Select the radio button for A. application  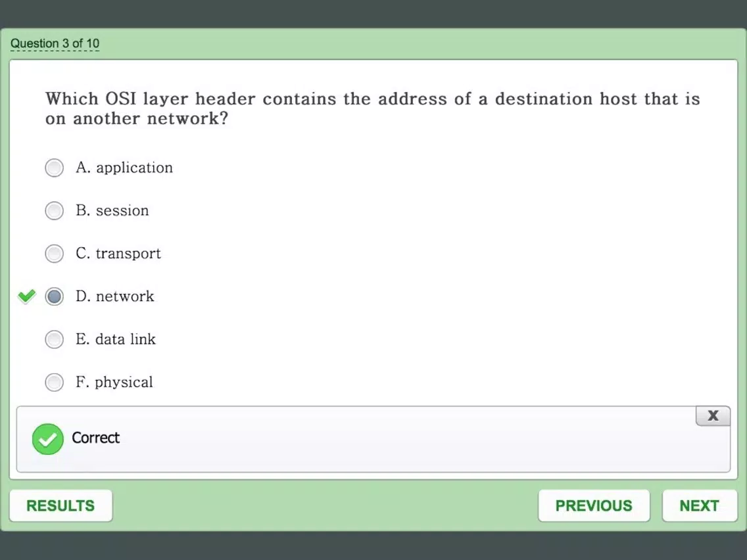pyautogui.click(x=55, y=168)
